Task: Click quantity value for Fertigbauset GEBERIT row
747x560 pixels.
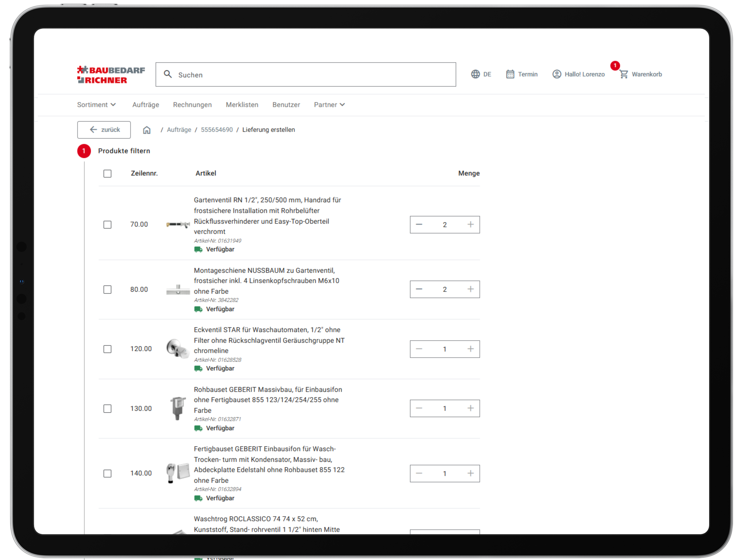Action: (445, 474)
